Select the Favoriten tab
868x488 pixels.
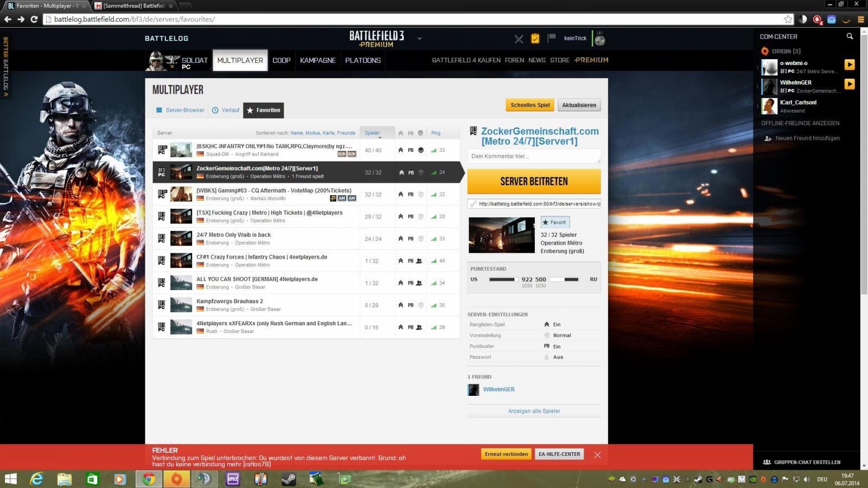[264, 110]
